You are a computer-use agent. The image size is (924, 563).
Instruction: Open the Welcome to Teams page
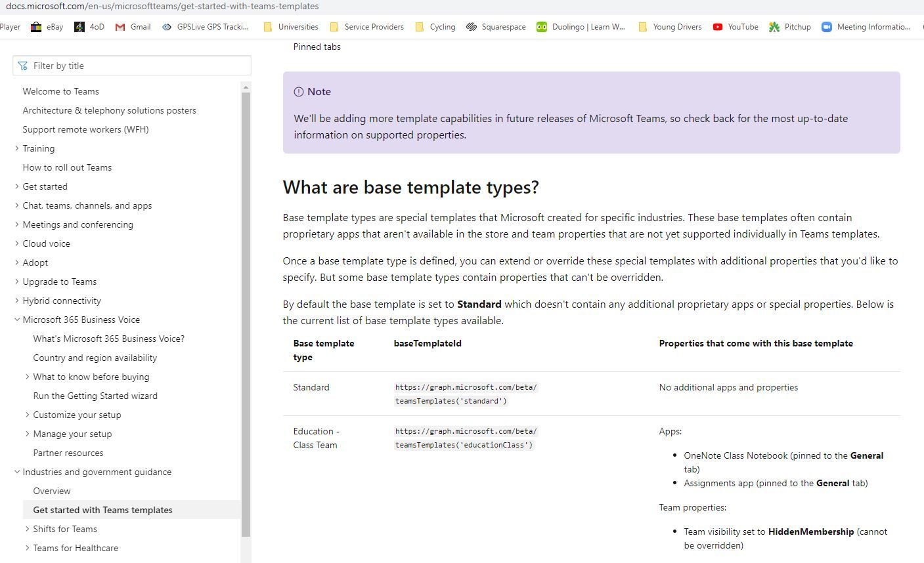pyautogui.click(x=60, y=91)
